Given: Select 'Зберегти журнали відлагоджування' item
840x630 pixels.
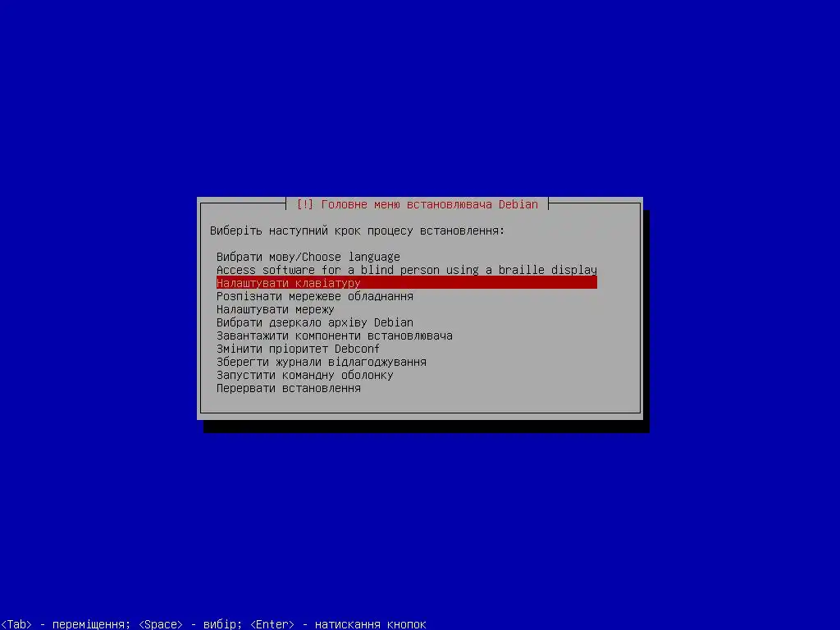Looking at the screenshot, I should click(x=407, y=362).
